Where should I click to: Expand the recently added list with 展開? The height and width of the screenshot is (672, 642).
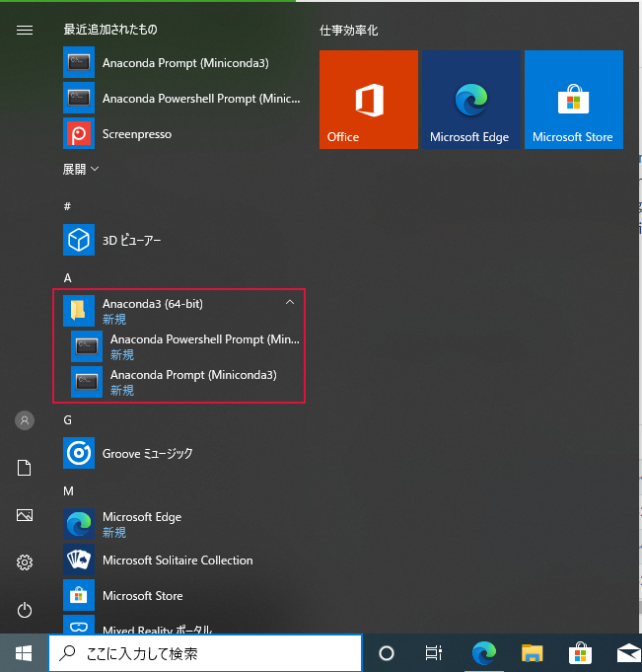click(x=81, y=170)
